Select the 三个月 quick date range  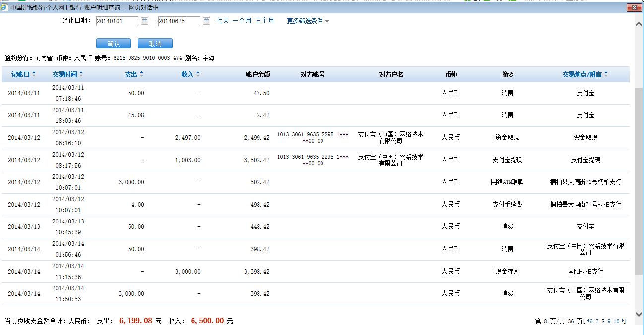[x=264, y=21]
